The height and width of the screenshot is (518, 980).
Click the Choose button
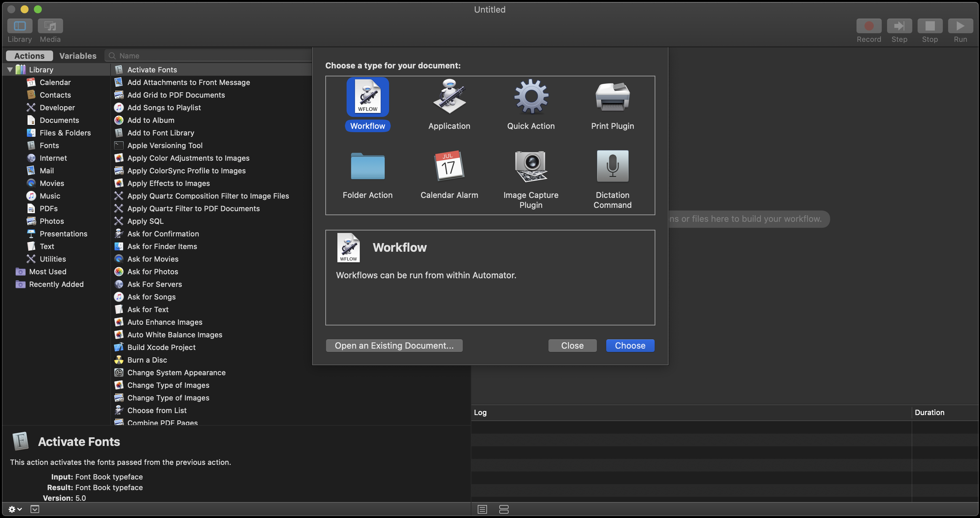(x=630, y=345)
